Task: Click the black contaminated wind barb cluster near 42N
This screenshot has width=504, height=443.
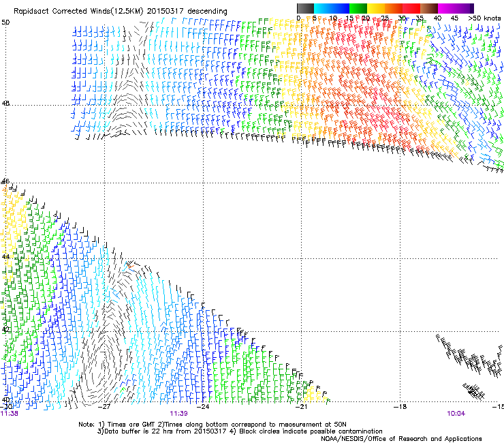Action: pos(469,356)
